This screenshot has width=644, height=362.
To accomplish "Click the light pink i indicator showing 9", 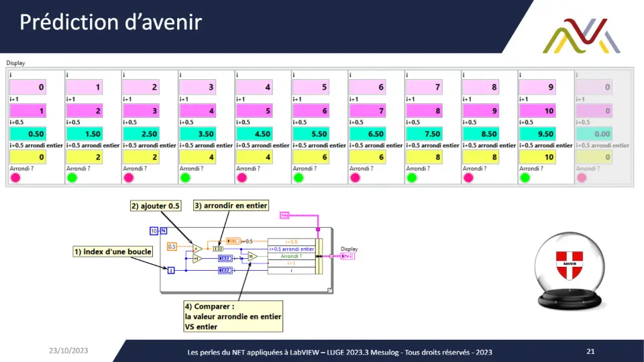I will coord(537,87).
